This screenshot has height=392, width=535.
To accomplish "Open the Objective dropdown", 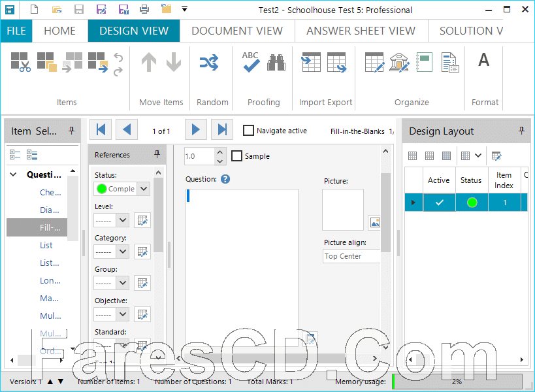I will coord(123,314).
